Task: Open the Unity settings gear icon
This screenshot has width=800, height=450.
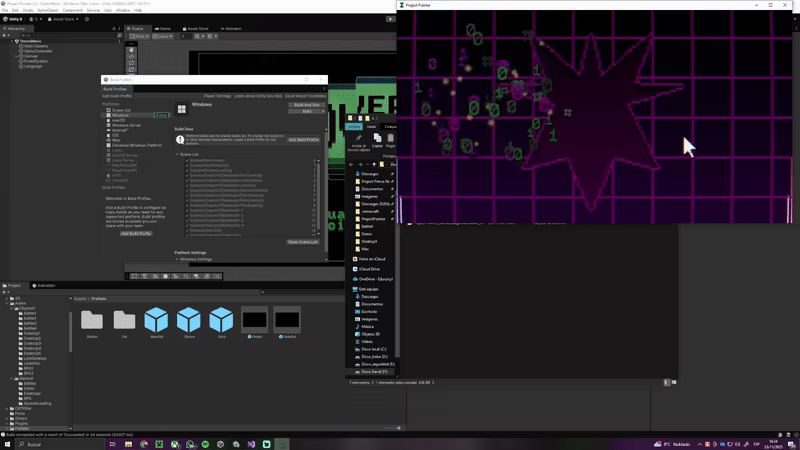Action: pyautogui.click(x=87, y=19)
